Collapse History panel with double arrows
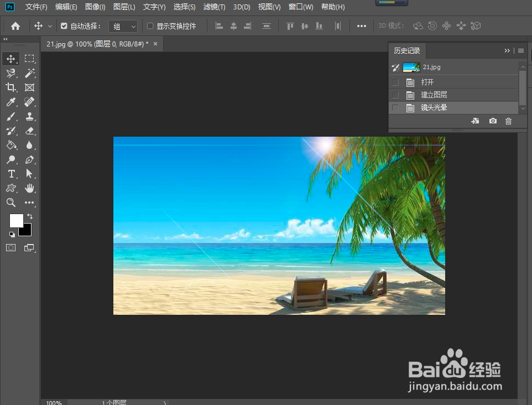Screen dimensions: 532x405 click(507, 50)
